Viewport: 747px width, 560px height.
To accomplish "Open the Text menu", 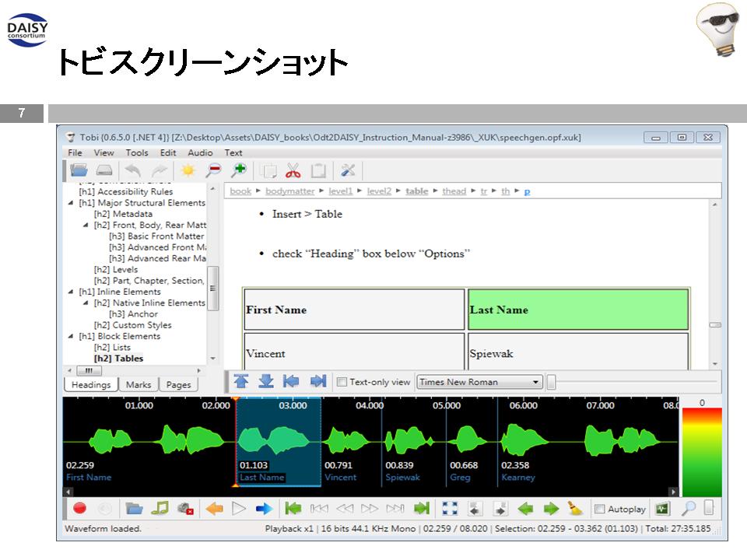I will tap(233, 153).
